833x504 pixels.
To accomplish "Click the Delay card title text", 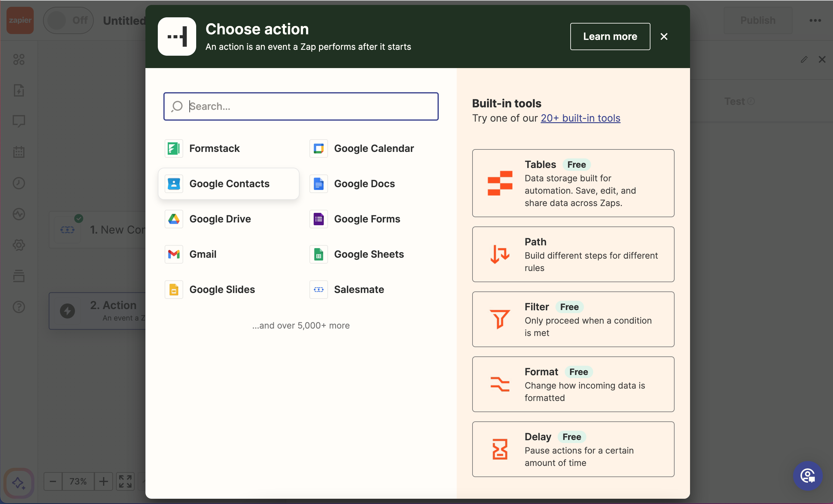I will tap(537, 437).
